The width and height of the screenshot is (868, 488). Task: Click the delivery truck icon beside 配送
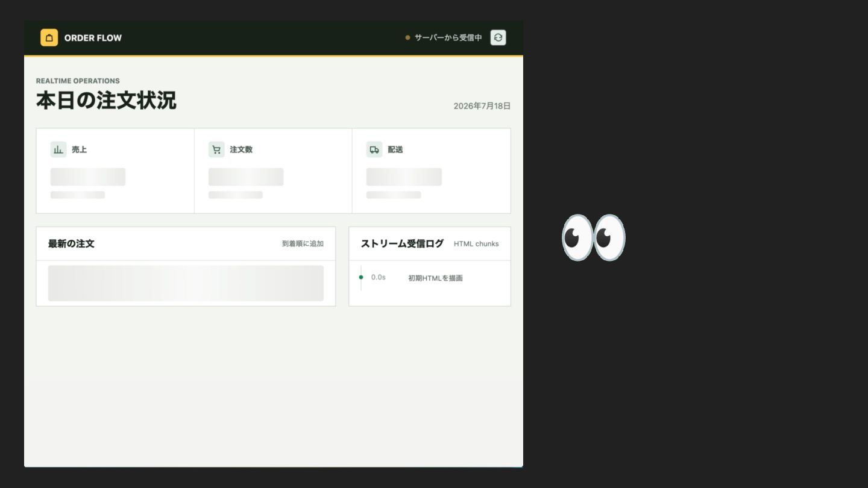click(374, 149)
